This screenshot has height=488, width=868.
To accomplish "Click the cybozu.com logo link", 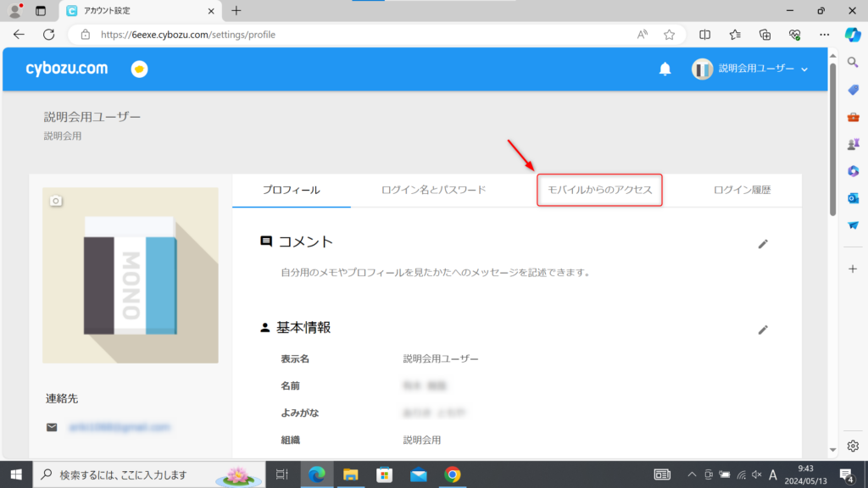I will [x=67, y=69].
